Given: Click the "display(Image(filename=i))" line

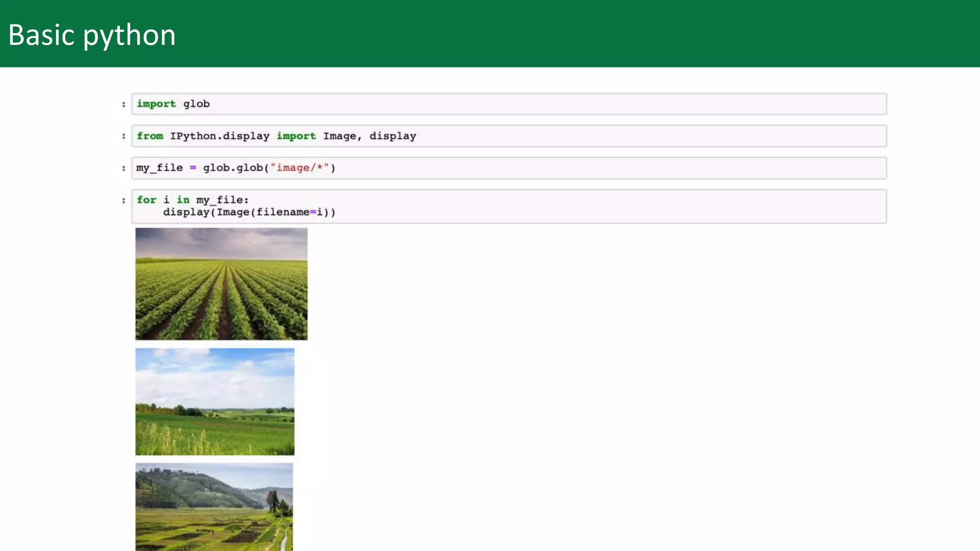Looking at the screenshot, I should [249, 212].
